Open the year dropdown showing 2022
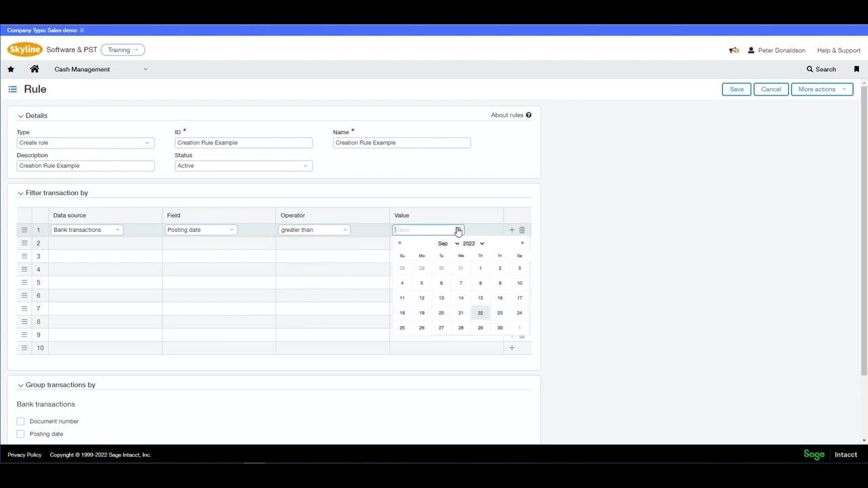This screenshot has height=488, width=868. pos(473,243)
